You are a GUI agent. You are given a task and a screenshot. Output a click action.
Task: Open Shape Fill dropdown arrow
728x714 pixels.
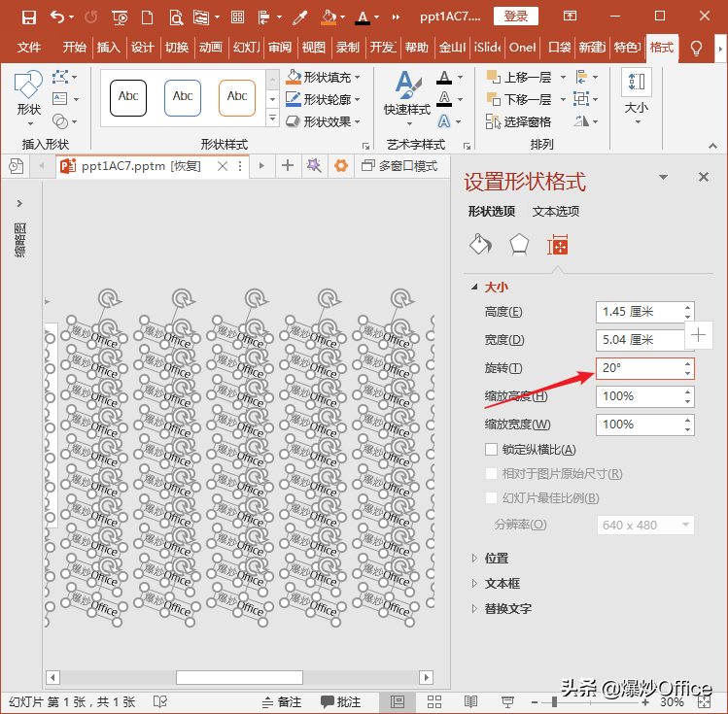click(357, 78)
